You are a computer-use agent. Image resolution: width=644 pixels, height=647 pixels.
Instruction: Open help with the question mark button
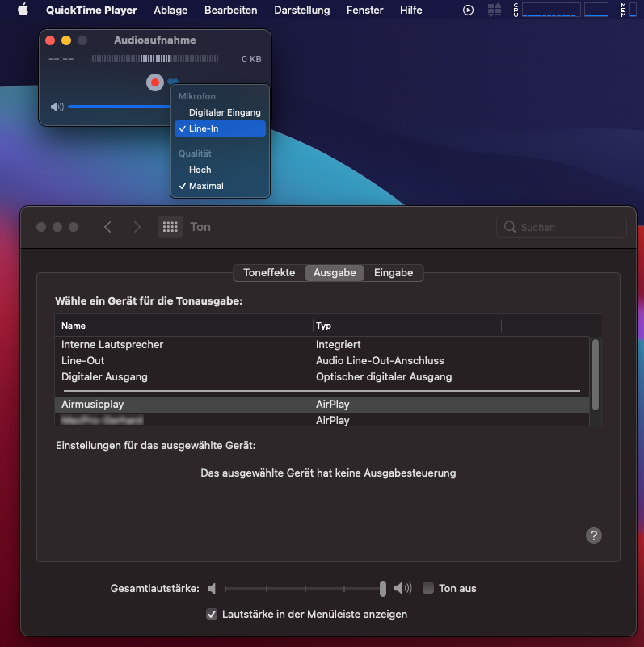pyautogui.click(x=594, y=536)
